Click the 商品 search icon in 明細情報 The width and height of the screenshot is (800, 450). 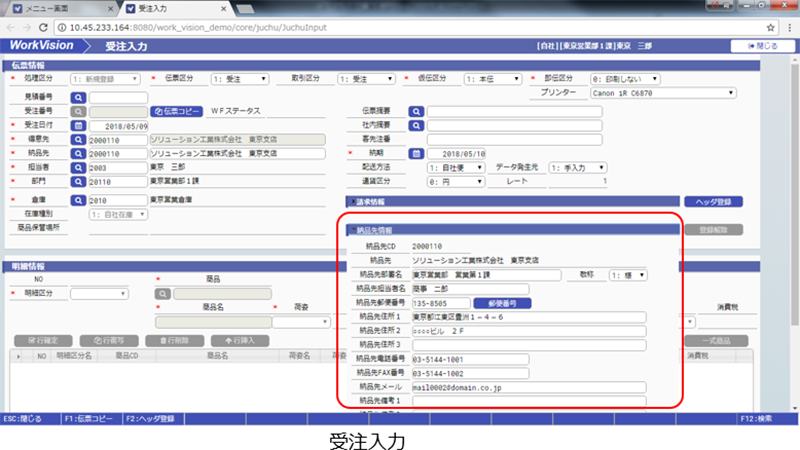(162, 294)
